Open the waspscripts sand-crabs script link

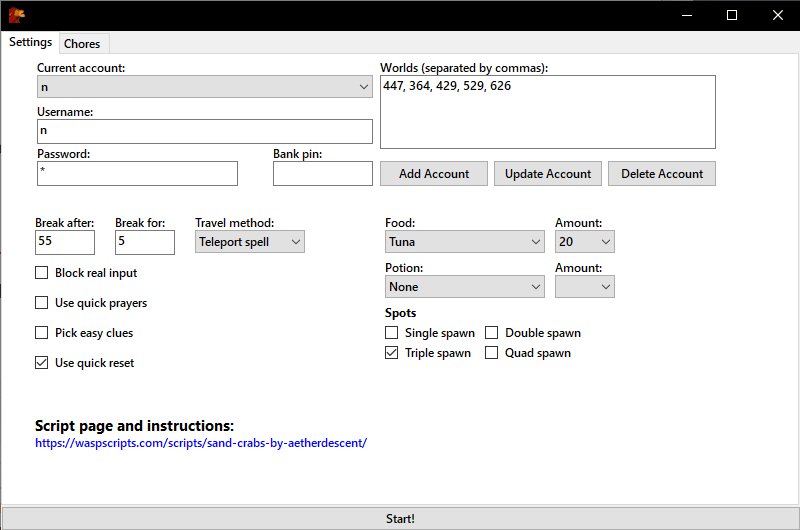[x=201, y=443]
